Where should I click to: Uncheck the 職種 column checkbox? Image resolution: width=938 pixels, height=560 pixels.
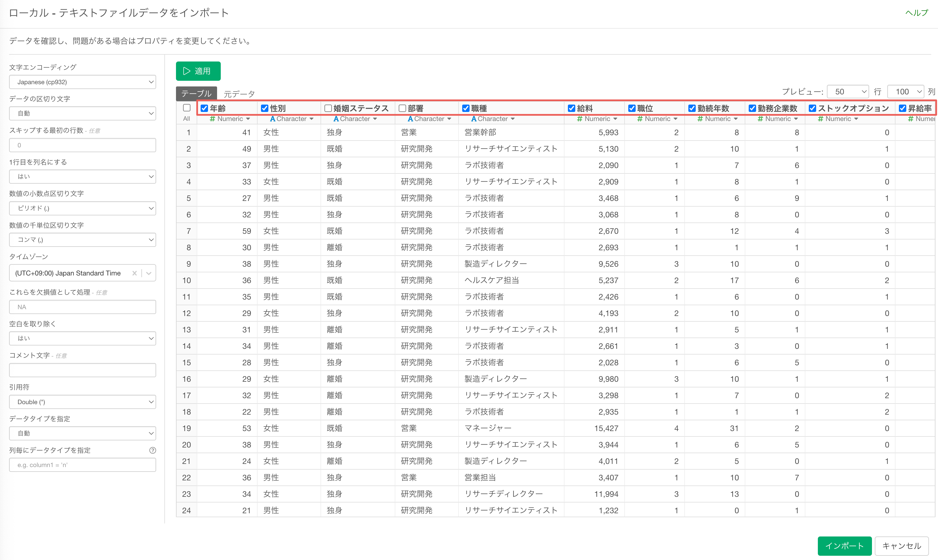click(466, 108)
